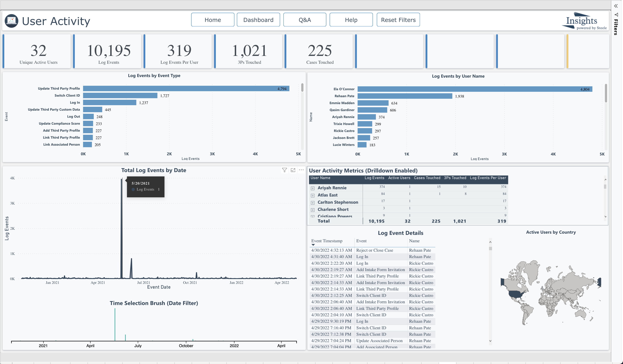Open more options ellipsis on date chart
Screen dimensions: 623x364
click(301, 170)
